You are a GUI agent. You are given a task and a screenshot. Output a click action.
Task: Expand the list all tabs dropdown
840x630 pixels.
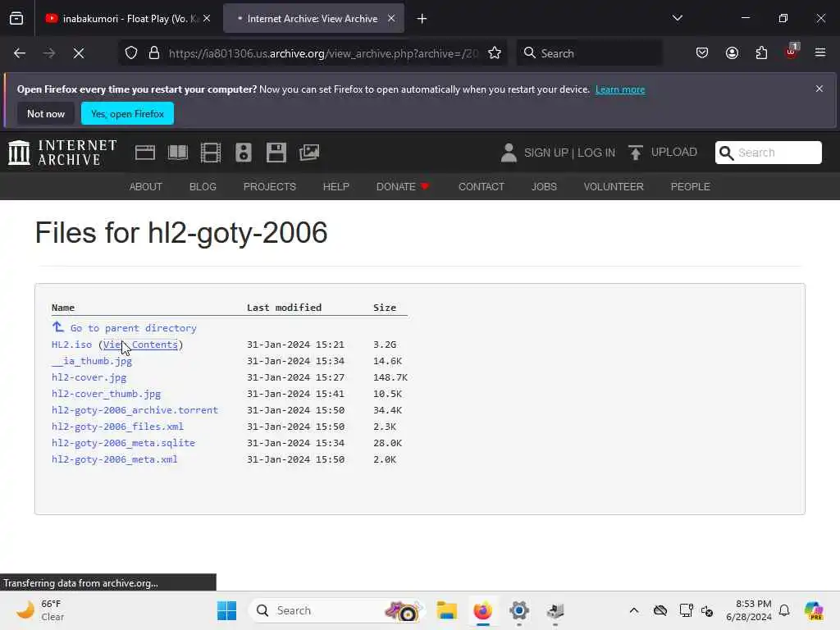point(677,19)
